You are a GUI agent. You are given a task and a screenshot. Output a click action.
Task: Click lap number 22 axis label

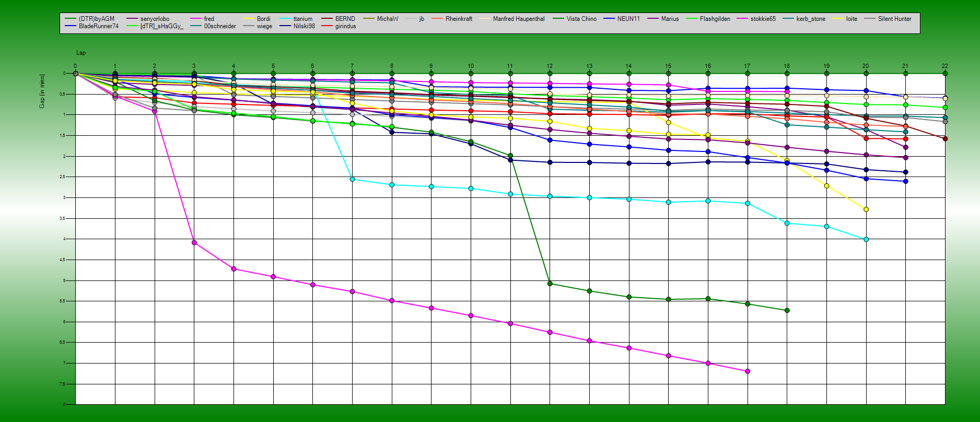pos(945,66)
